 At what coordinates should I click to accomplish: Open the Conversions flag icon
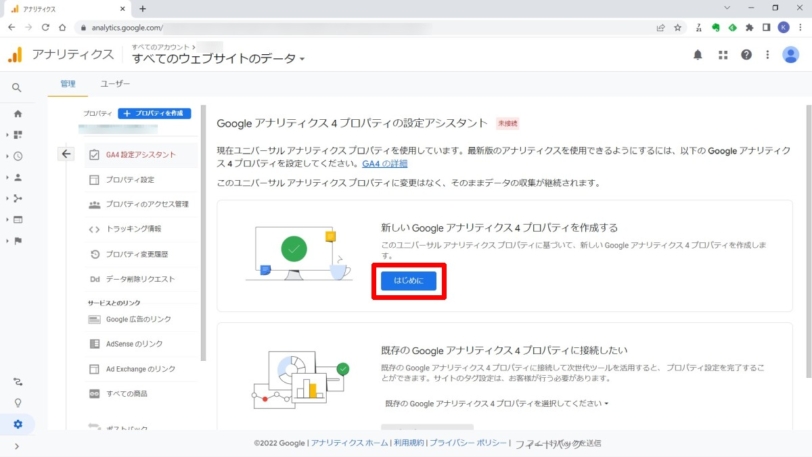18,241
